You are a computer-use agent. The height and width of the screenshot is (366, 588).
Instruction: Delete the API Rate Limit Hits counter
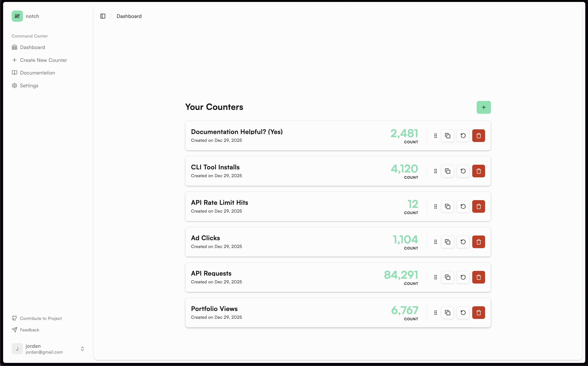(478, 207)
